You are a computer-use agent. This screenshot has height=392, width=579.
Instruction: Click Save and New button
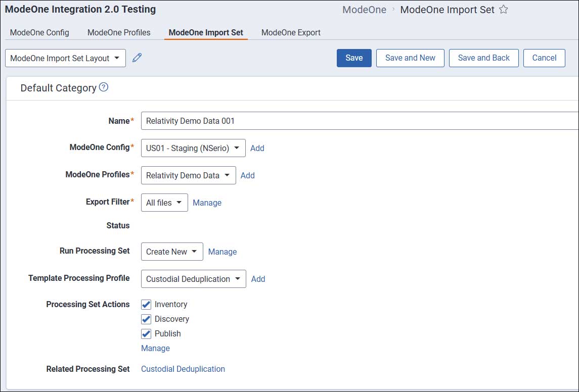410,58
